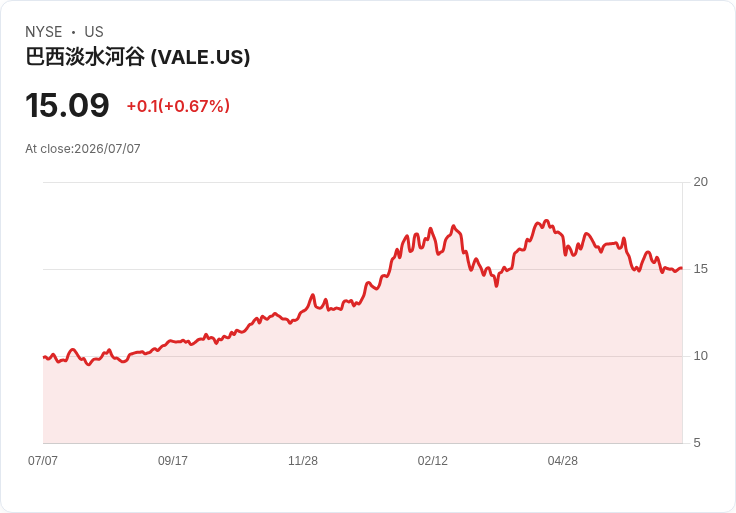Click the At close:2026/07/07 timestamp

83,149
